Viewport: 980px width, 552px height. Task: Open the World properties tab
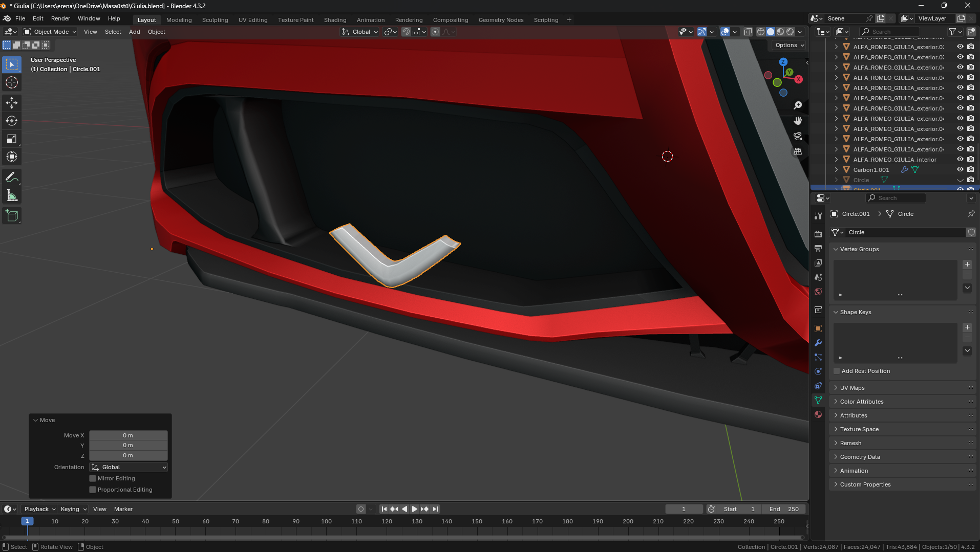point(818,292)
